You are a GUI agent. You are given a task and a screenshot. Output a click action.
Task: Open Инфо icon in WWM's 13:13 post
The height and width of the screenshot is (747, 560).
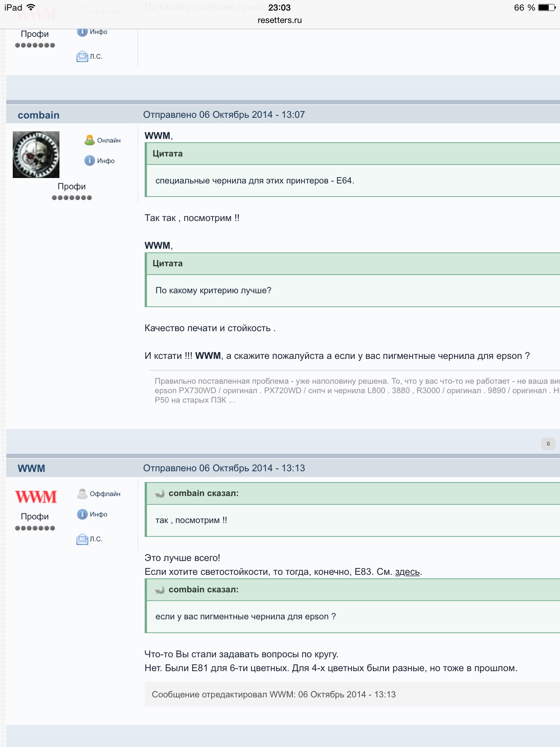[82, 514]
